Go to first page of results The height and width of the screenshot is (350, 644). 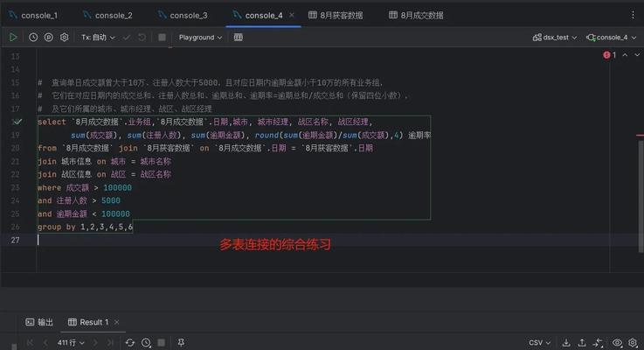point(30,343)
